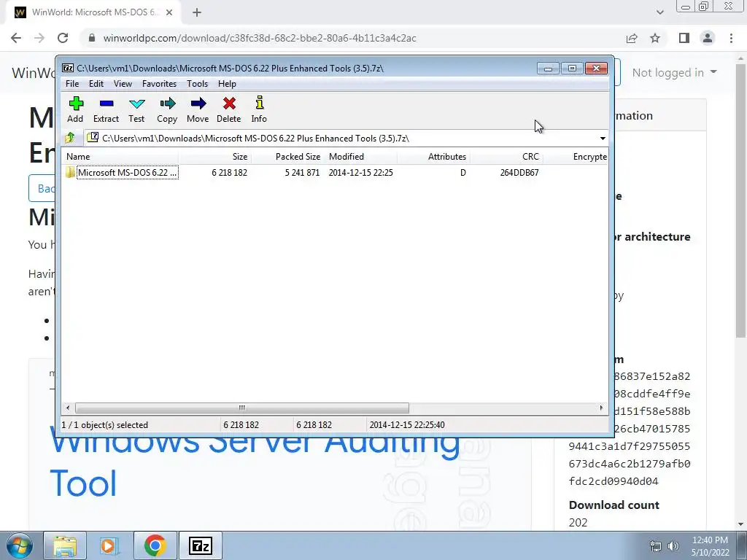The height and width of the screenshot is (560, 747).
Task: Bookmark this page with the star icon
Action: point(655,38)
